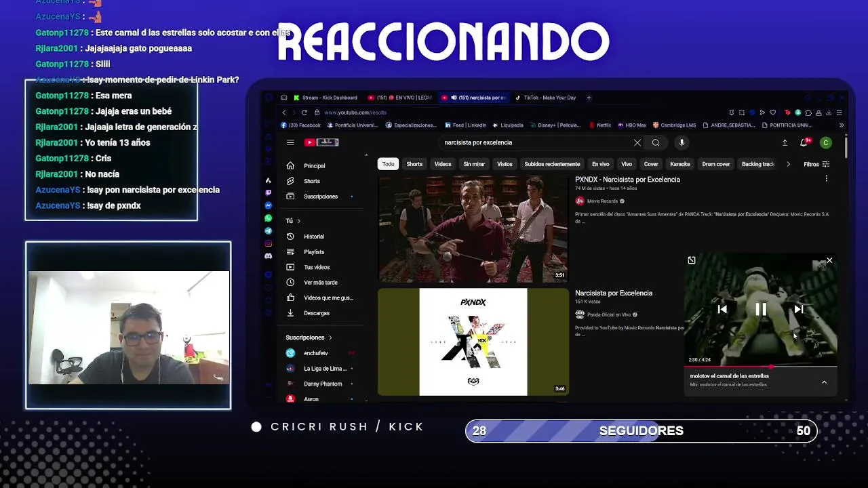The height and width of the screenshot is (488, 868).
Task: Expand the miniplayer to full view
Action: [x=692, y=260]
